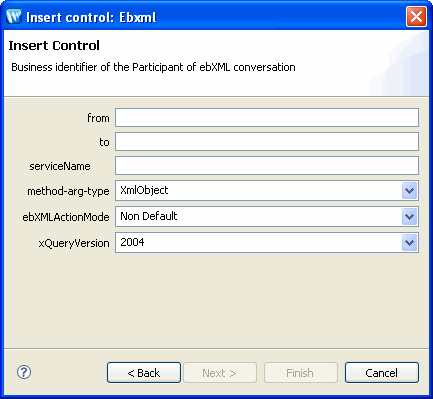Close the Insert control dialog
Image resolution: width=433 pixels, height=399 pixels.
pyautogui.click(x=416, y=16)
